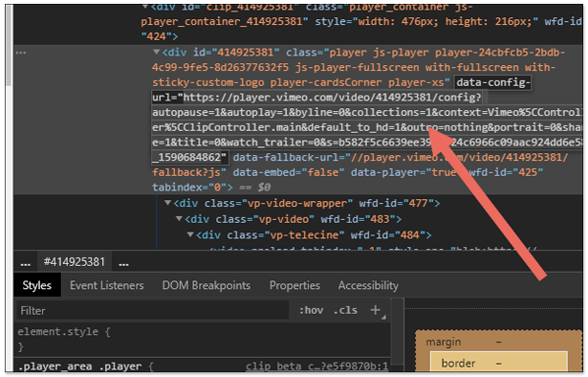Switch to the Styles tab

36,285
